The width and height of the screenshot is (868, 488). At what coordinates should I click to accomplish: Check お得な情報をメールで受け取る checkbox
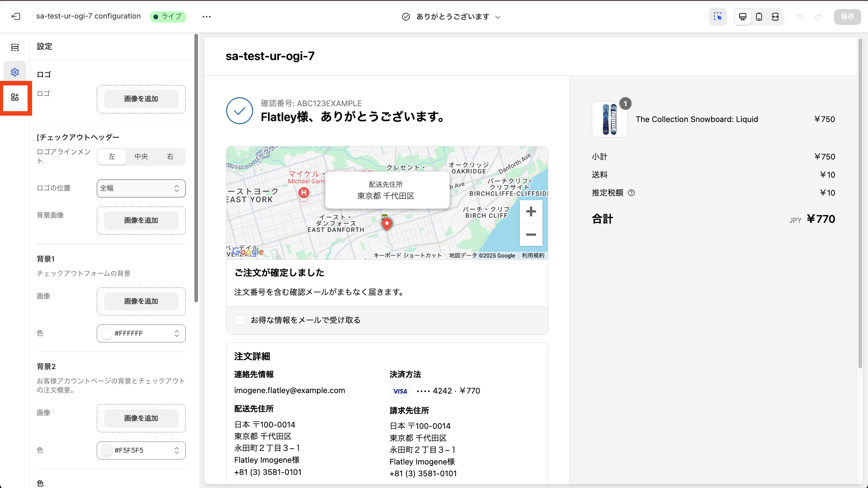pos(240,320)
